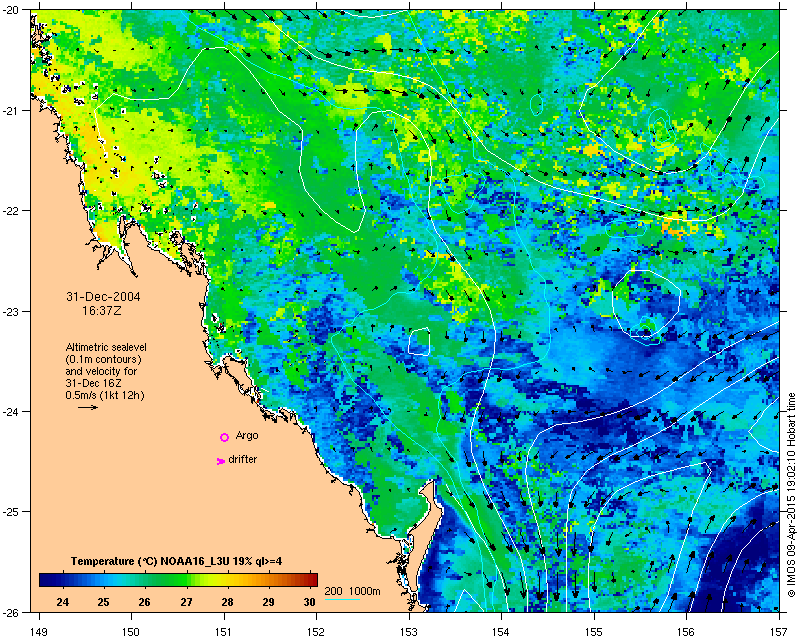This screenshot has height=640, width=800.
Task: Select the time text 16:37Z
Action: 102,310
